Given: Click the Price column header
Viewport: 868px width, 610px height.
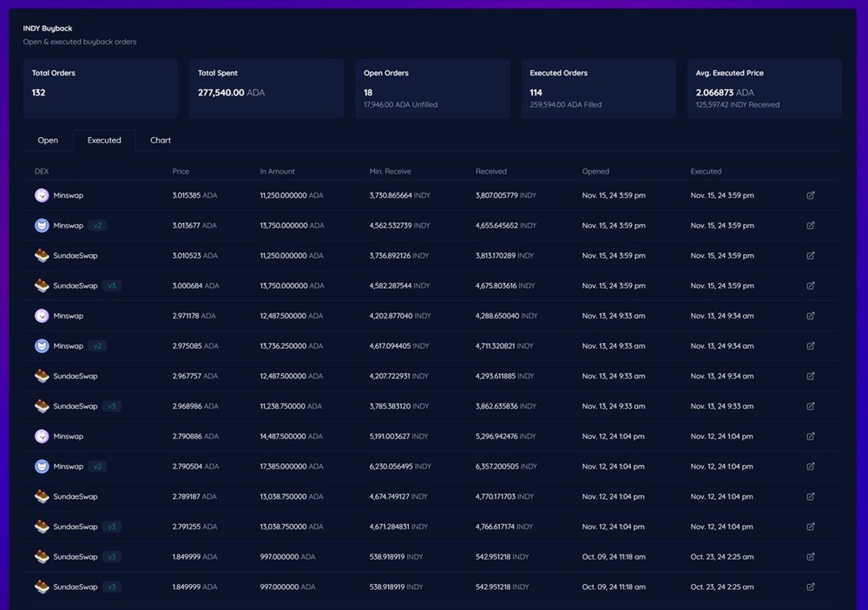Looking at the screenshot, I should 181,172.
